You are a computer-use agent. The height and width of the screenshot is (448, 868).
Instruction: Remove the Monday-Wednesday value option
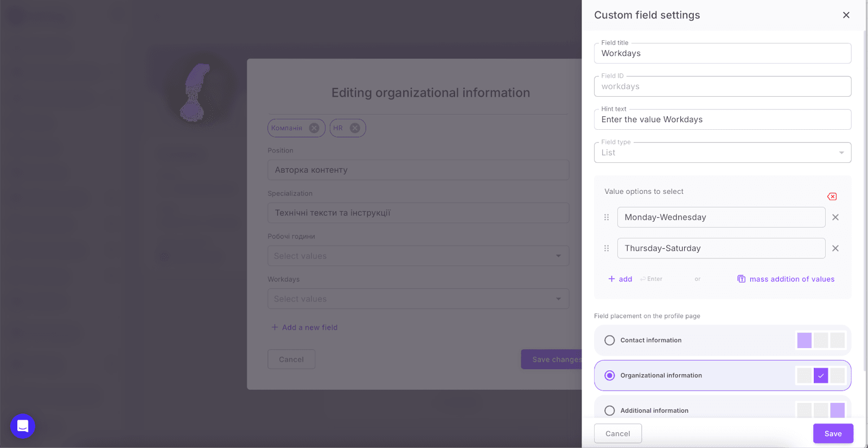pos(835,217)
